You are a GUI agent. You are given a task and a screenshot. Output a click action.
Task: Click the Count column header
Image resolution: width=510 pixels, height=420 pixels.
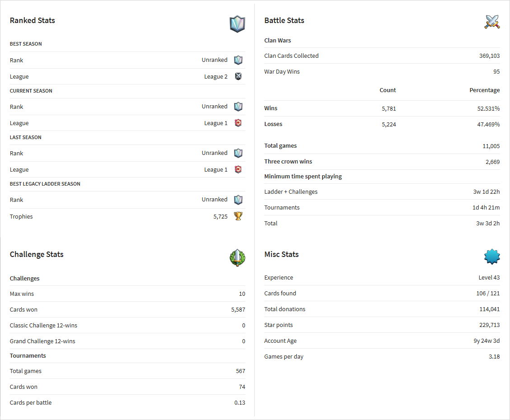(388, 90)
